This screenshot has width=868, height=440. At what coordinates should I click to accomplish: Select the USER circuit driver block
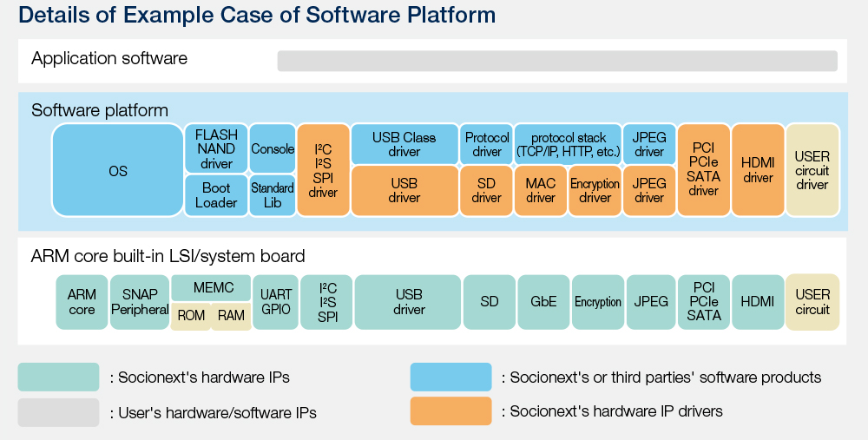(812, 170)
